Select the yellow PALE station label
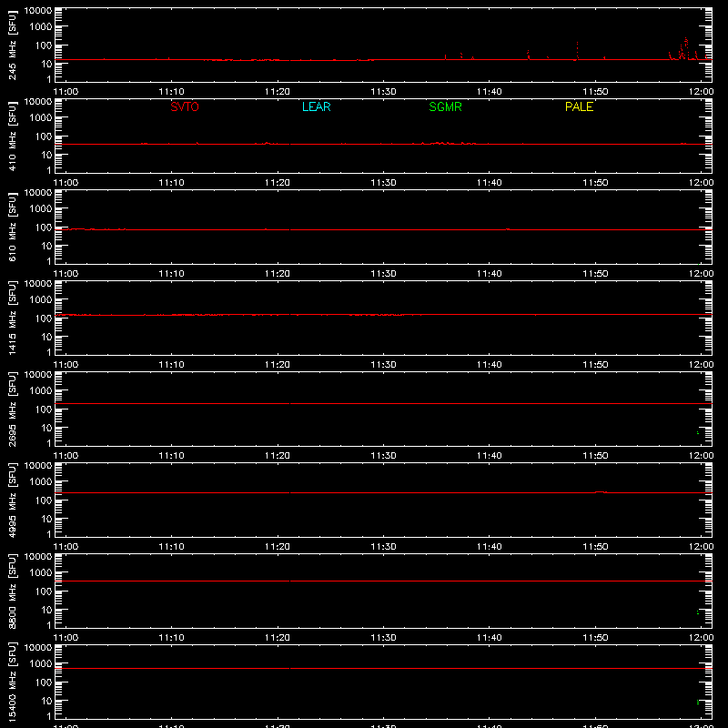The height and width of the screenshot is (728, 728). 579,106
